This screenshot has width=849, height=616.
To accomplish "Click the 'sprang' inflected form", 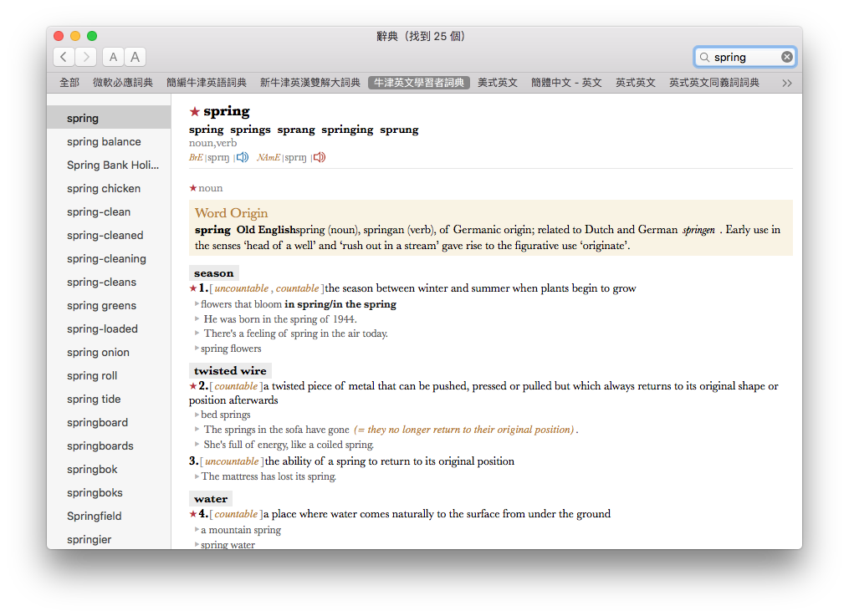I will tap(296, 130).
